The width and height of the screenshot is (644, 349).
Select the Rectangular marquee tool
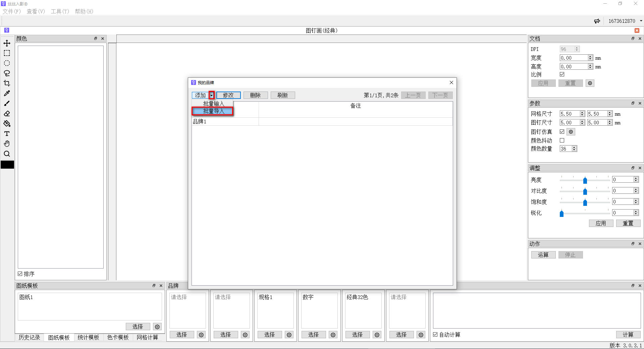click(7, 53)
